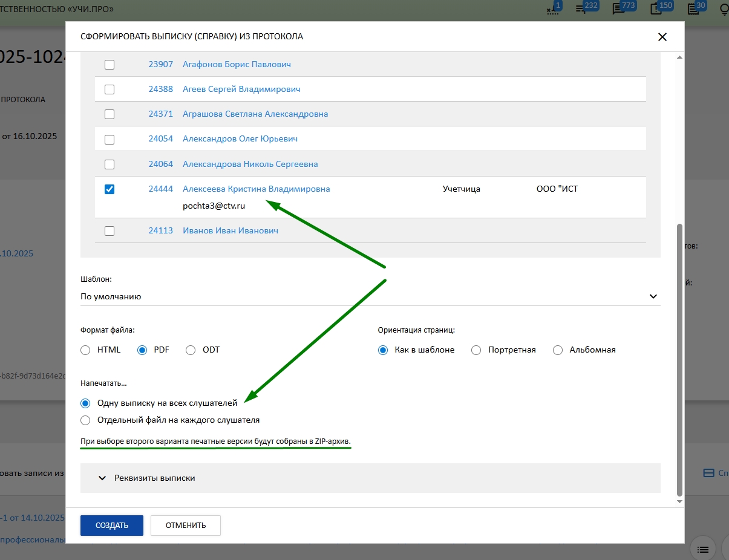Image resolution: width=729 pixels, height=560 pixels.
Task: Check the box for Агафонов Борис Павлович
Action: pyautogui.click(x=110, y=65)
